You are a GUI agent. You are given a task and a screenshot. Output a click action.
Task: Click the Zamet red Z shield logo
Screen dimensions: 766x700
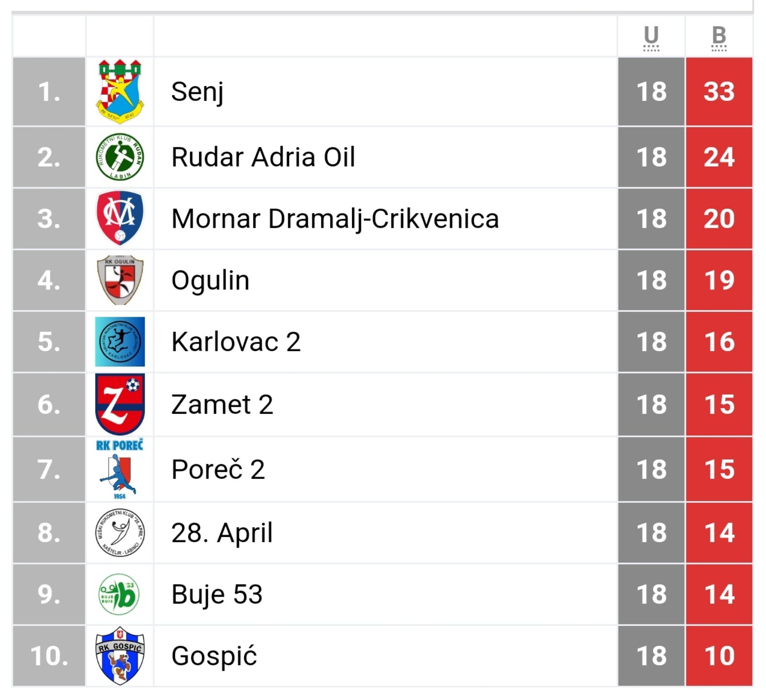[120, 404]
